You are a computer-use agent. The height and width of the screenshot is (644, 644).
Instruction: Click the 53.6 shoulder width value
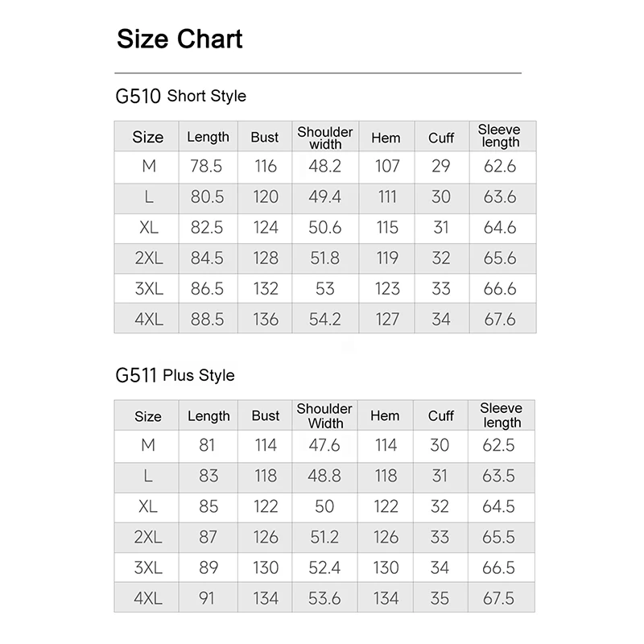(x=324, y=598)
